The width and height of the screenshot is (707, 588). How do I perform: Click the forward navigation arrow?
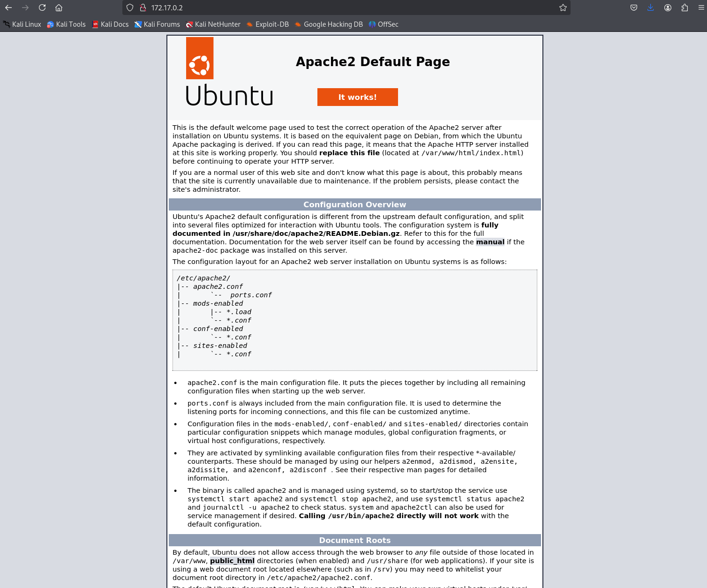click(x=25, y=8)
